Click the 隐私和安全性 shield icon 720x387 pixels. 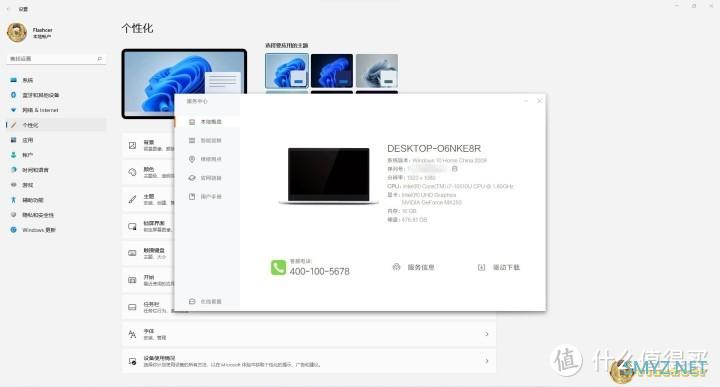13,215
